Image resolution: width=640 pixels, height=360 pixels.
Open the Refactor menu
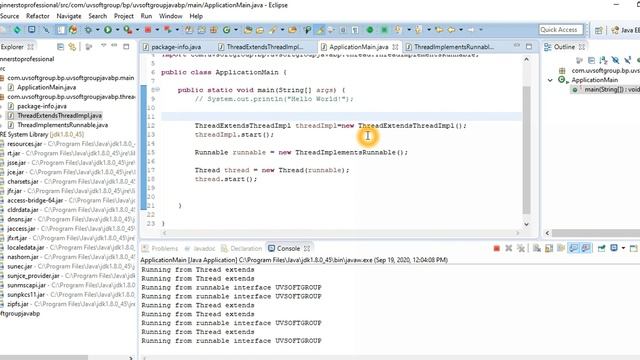pos(38,16)
